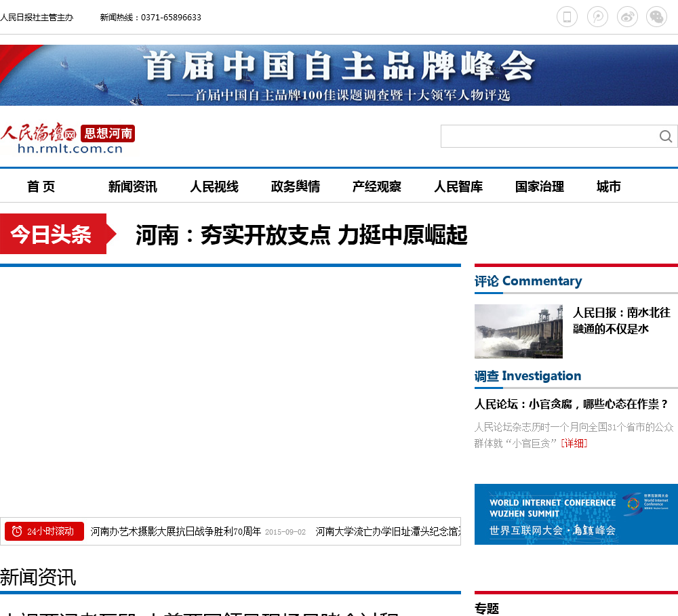Click the 新闻资讯 section title below ticker

click(x=38, y=577)
